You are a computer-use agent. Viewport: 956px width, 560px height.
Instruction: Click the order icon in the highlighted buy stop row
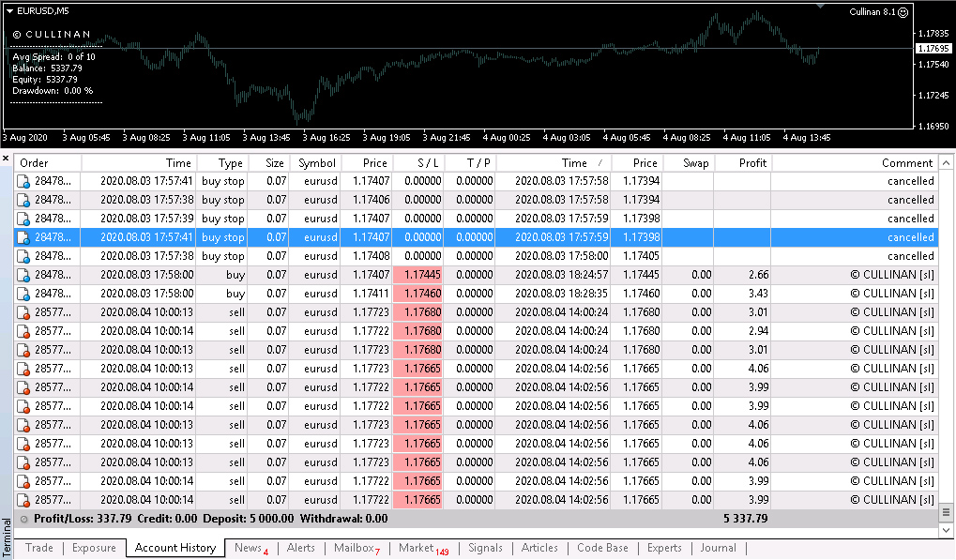23,237
